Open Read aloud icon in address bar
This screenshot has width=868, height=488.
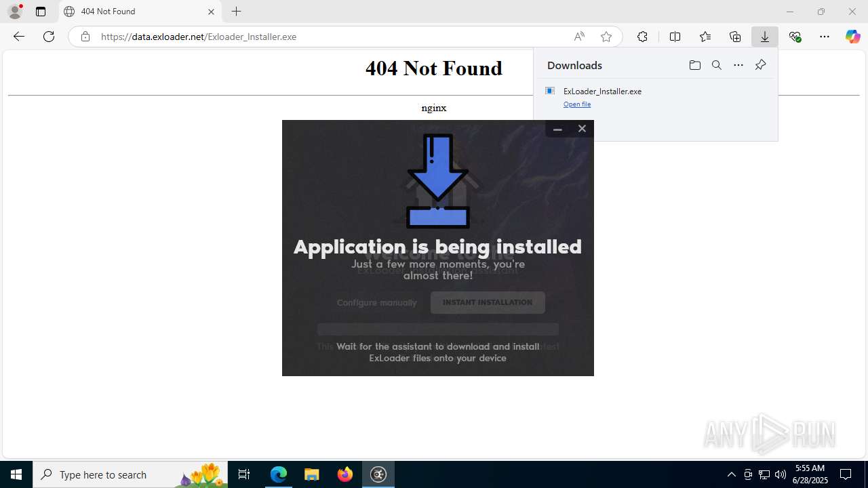tap(579, 37)
